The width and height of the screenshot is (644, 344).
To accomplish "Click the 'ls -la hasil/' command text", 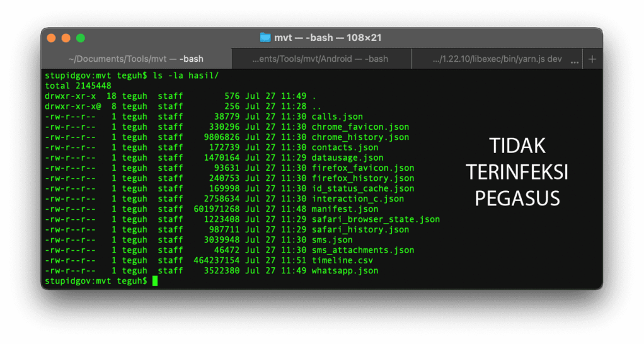I will (186, 76).
